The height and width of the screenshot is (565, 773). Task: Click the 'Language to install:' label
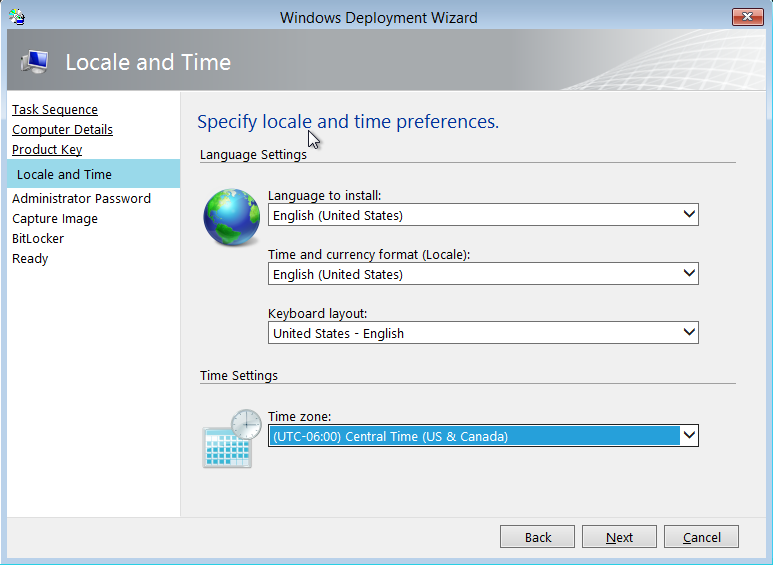[324, 195]
